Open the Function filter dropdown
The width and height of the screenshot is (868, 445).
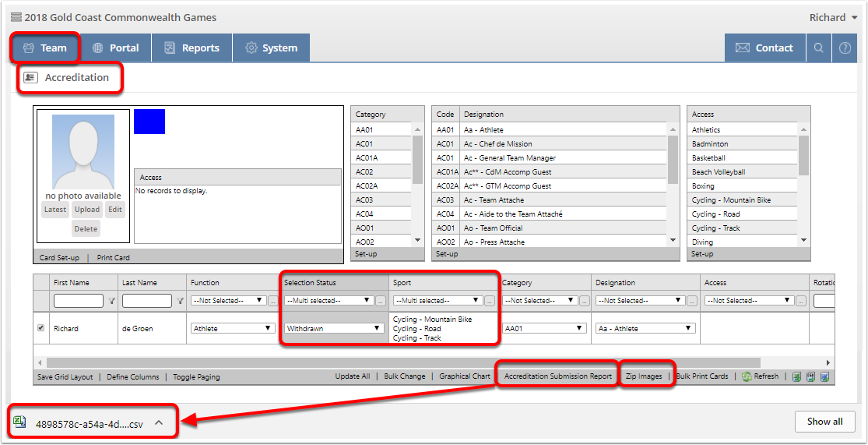228,300
